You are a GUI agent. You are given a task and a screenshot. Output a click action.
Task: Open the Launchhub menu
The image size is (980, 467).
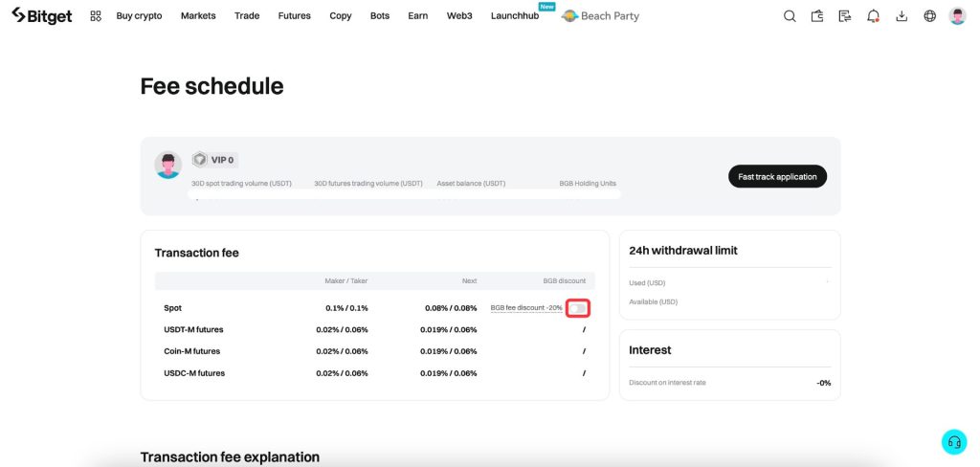(x=515, y=16)
